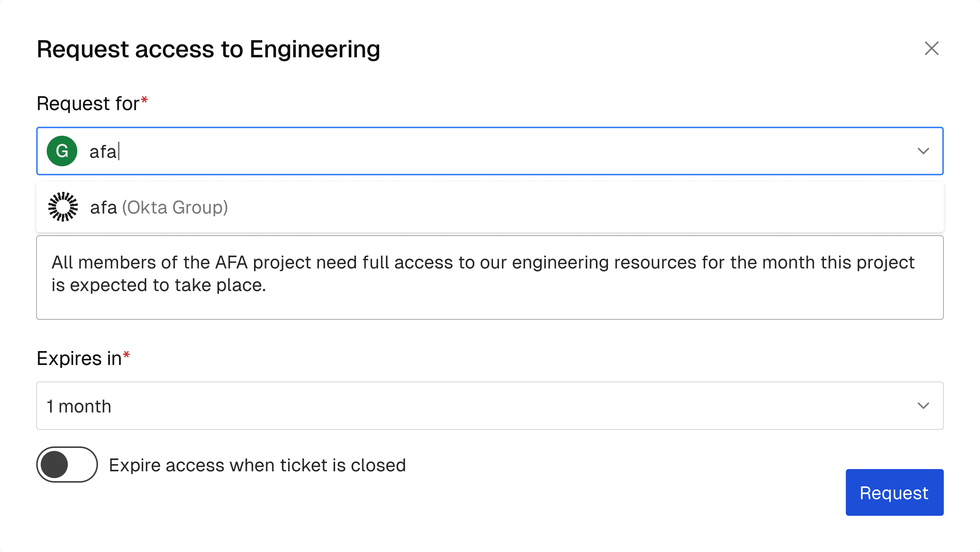980x552 pixels.
Task: Click the red asterisk beside Expires in
Action: point(127,356)
